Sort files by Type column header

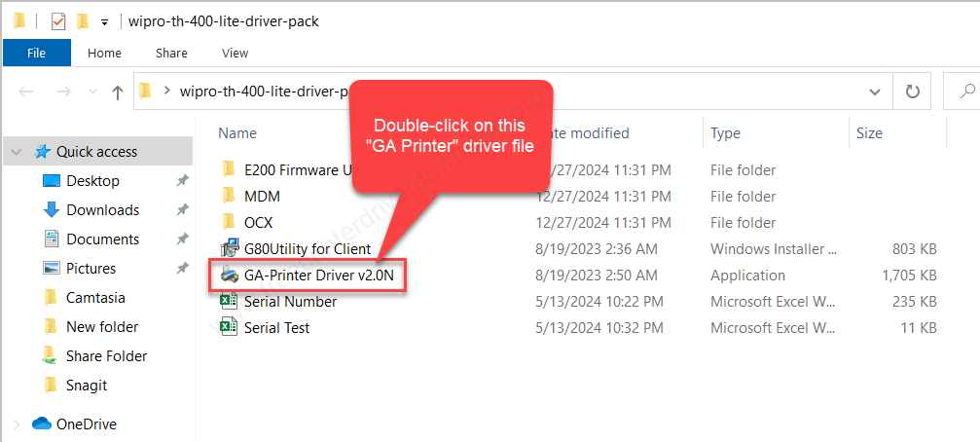point(726,133)
